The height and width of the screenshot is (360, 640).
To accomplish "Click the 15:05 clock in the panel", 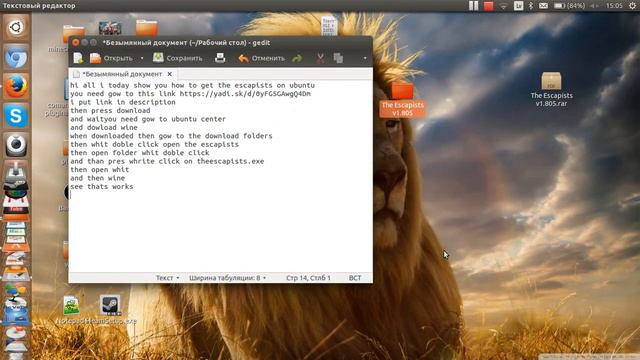I will point(614,6).
